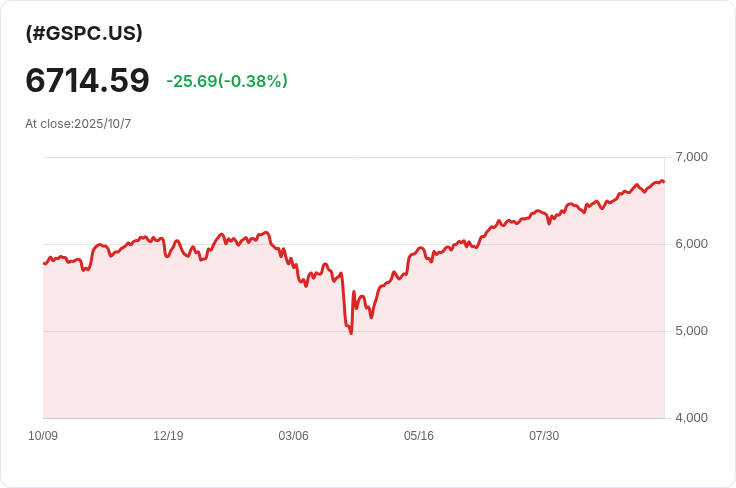Click the 03/06 date axis label
This screenshot has height=488, width=736.
(293, 436)
